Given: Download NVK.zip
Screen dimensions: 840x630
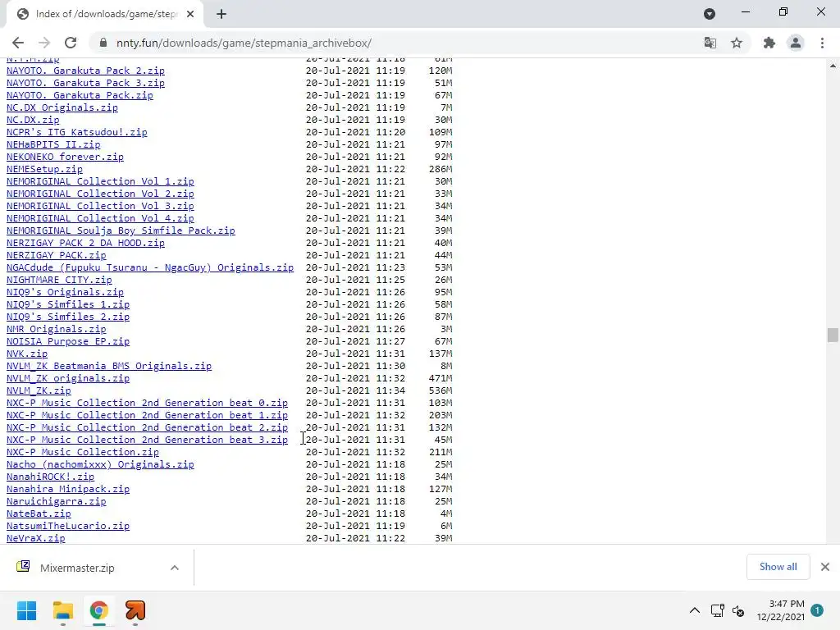Looking at the screenshot, I should click(27, 354).
